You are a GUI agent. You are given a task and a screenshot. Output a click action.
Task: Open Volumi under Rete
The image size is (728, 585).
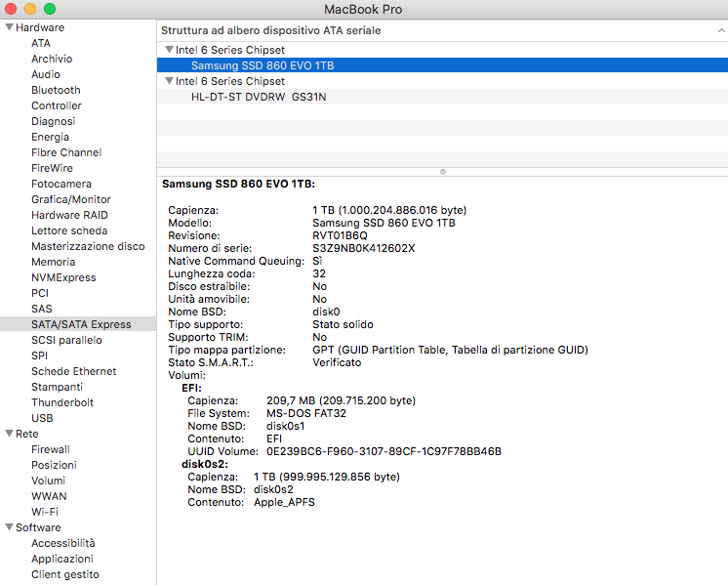[48, 481]
